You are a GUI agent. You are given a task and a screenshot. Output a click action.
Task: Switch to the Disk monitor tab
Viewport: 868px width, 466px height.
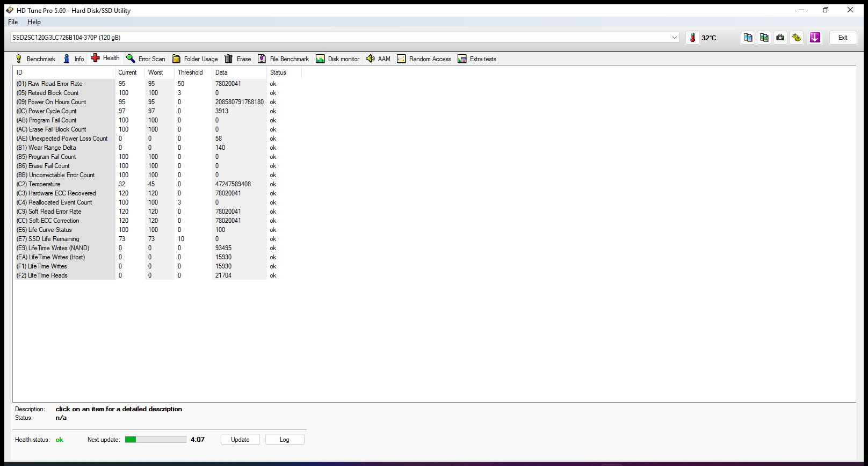coord(338,59)
